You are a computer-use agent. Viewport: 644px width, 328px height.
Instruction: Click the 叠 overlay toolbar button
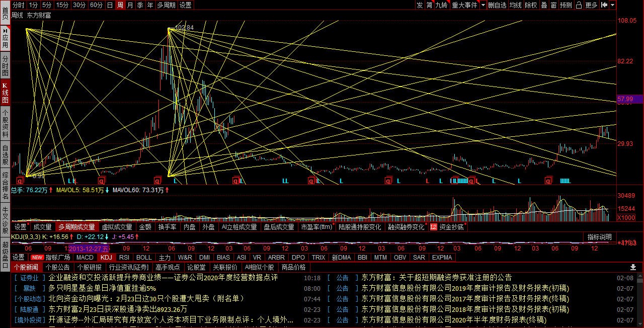pos(544,5)
